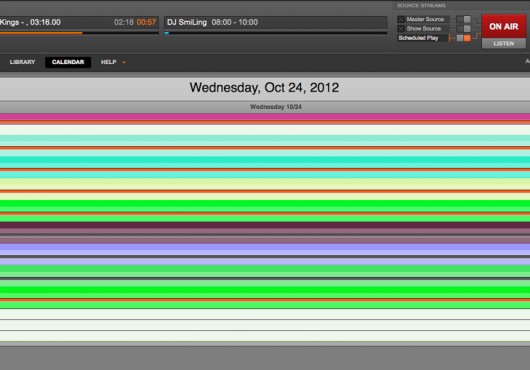The height and width of the screenshot is (370, 530).
Task: Click the Wednesday, Oct 24, 2012 calendar title
Action: point(264,88)
